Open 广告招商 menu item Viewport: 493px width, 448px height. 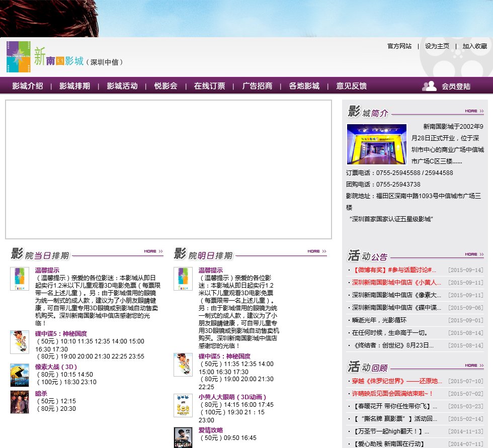pos(257,86)
